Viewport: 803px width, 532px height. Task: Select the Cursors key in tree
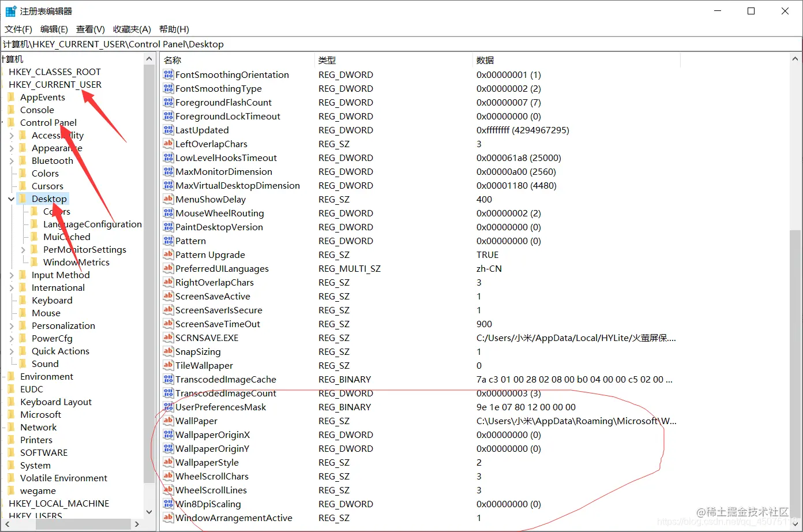click(x=47, y=186)
